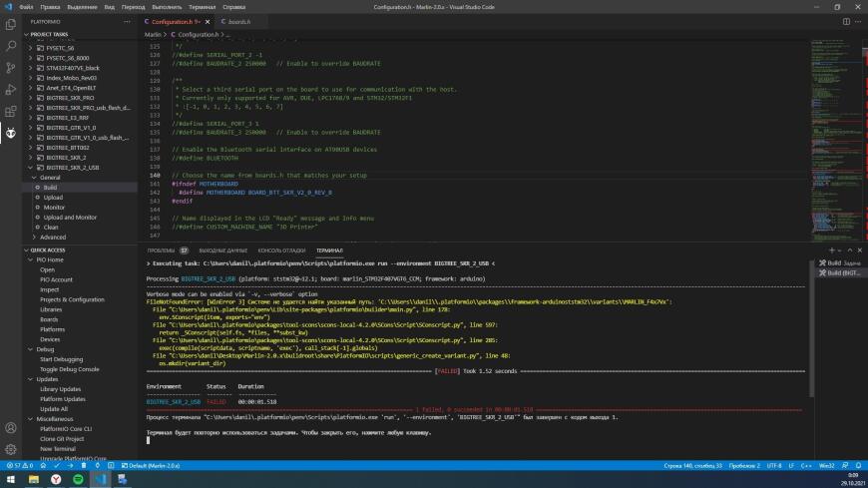Open PlatformIO sidebar More Actions ellipsis

[127, 22]
